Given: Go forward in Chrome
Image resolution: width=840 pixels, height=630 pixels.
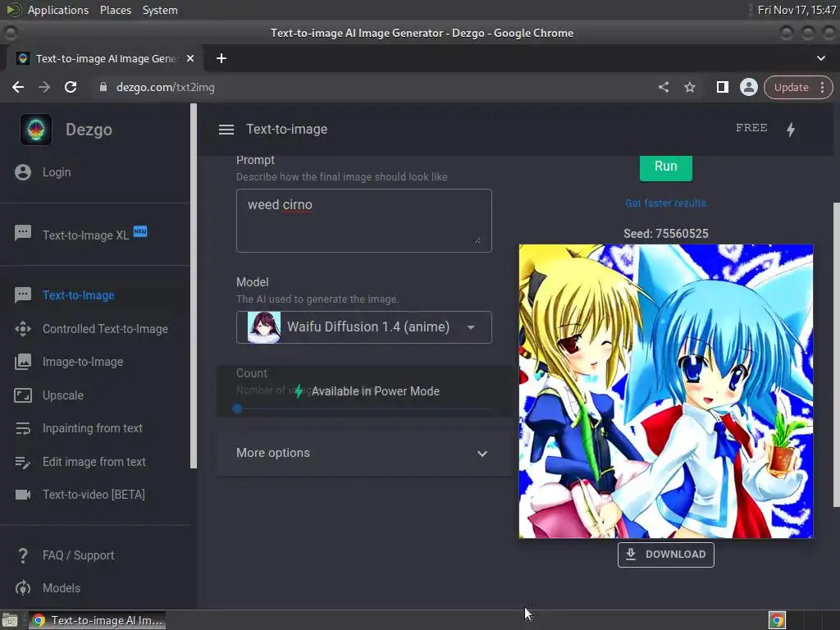Looking at the screenshot, I should click(44, 87).
